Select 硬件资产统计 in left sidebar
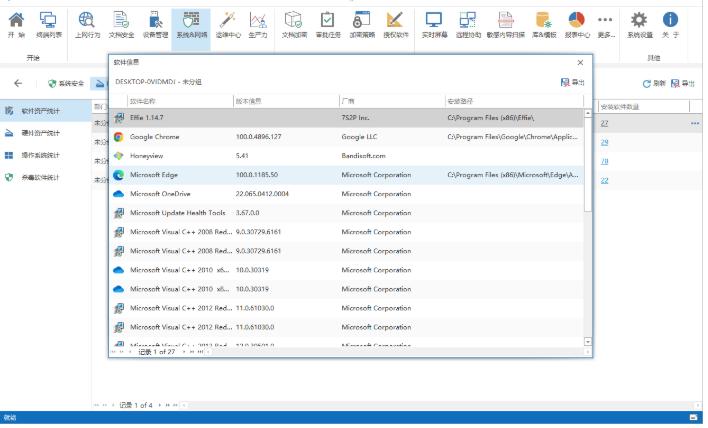708x428 pixels. (40, 132)
